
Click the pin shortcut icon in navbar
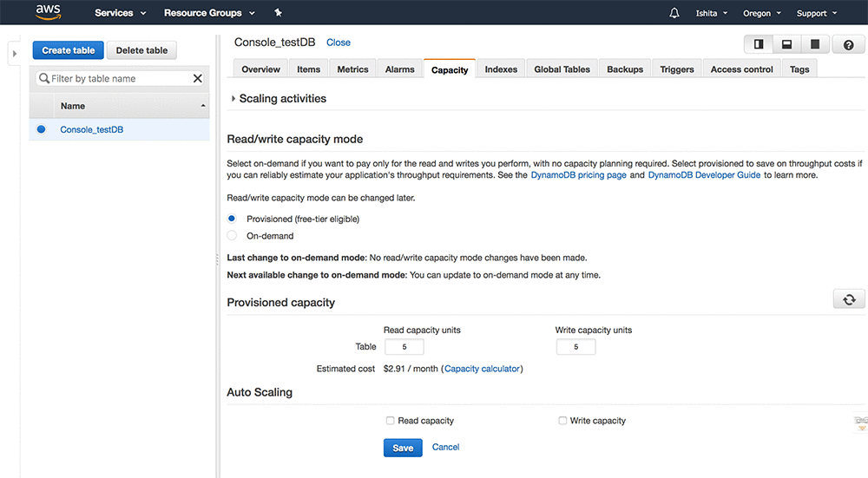tap(278, 13)
